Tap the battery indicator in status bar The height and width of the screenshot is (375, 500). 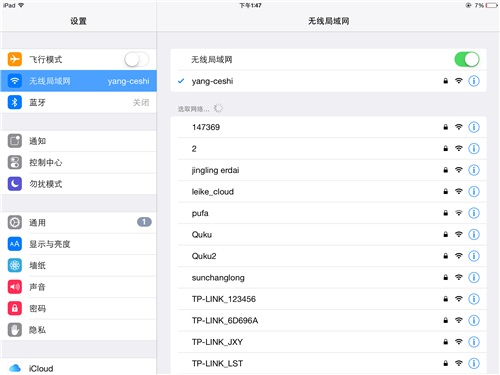coord(492,5)
